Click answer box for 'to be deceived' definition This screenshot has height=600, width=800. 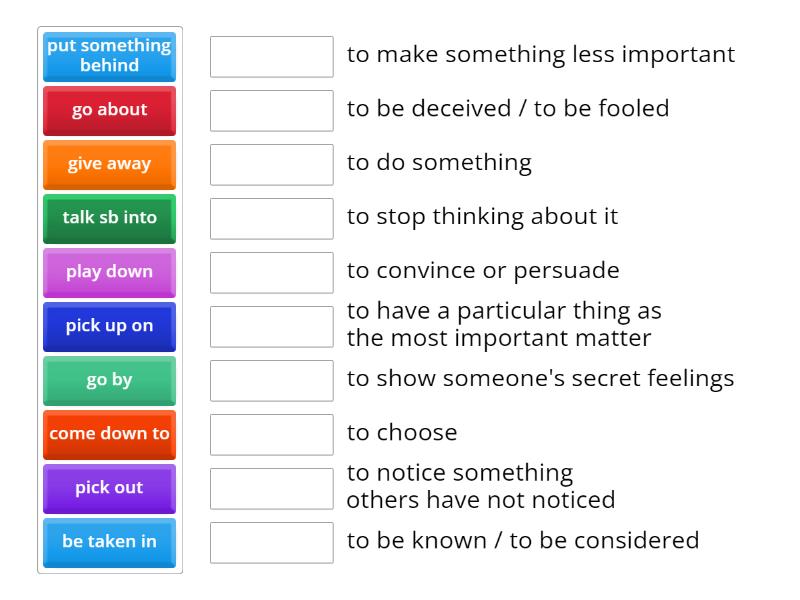click(271, 111)
